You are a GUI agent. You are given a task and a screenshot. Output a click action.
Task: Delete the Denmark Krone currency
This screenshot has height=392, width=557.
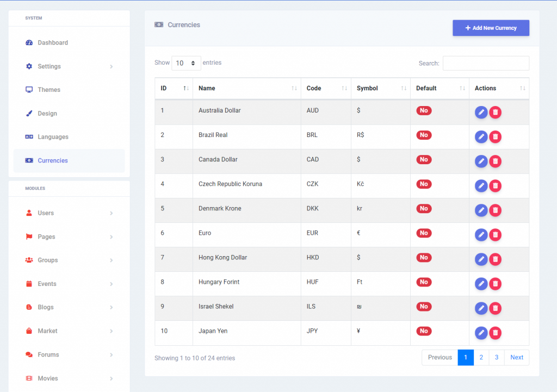[x=495, y=210]
